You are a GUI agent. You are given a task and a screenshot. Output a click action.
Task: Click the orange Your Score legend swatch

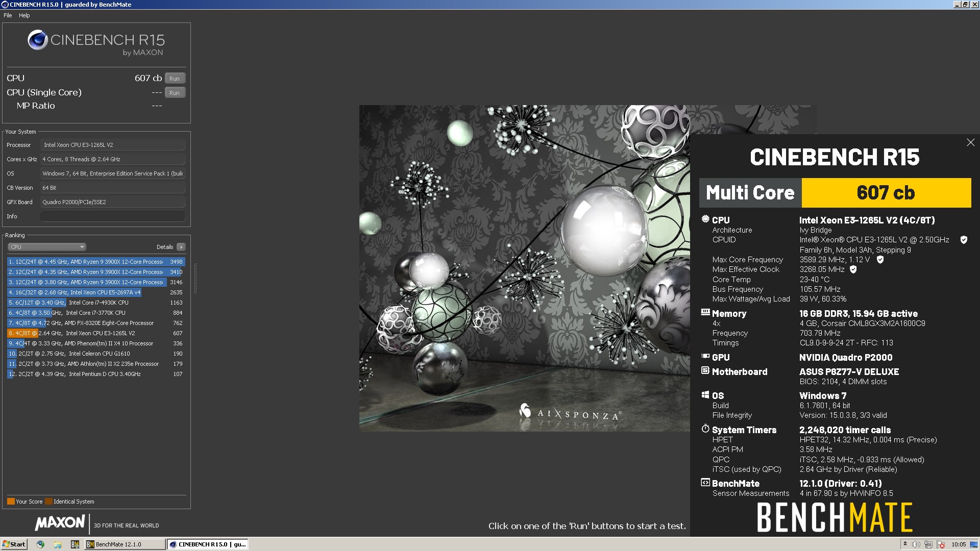(x=11, y=501)
